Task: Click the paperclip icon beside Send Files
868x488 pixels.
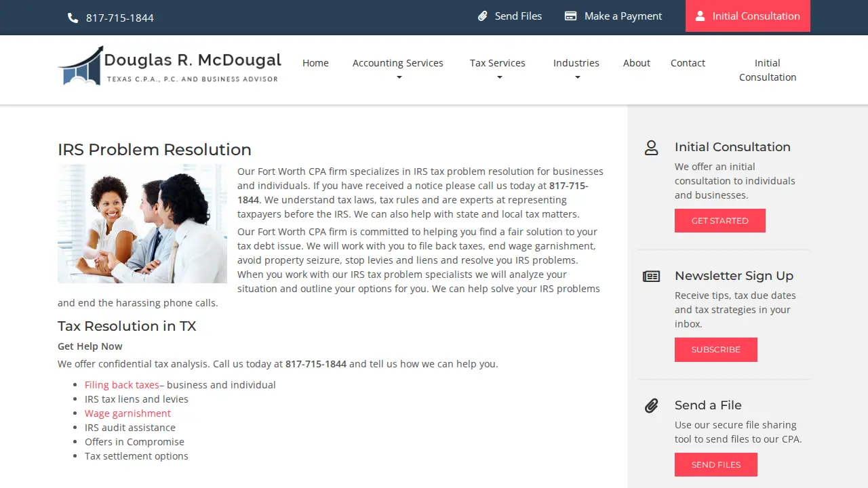Action: tap(483, 16)
